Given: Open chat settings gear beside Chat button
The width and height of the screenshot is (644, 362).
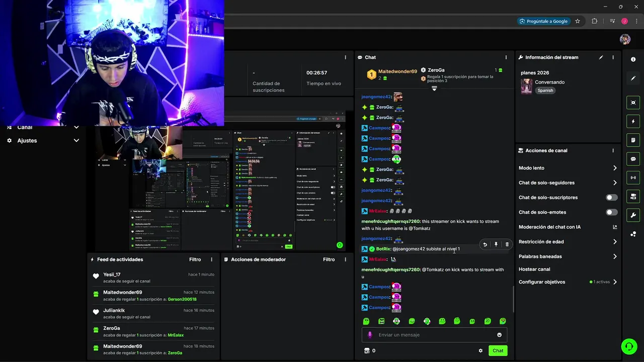Looking at the screenshot, I should tap(480, 350).
